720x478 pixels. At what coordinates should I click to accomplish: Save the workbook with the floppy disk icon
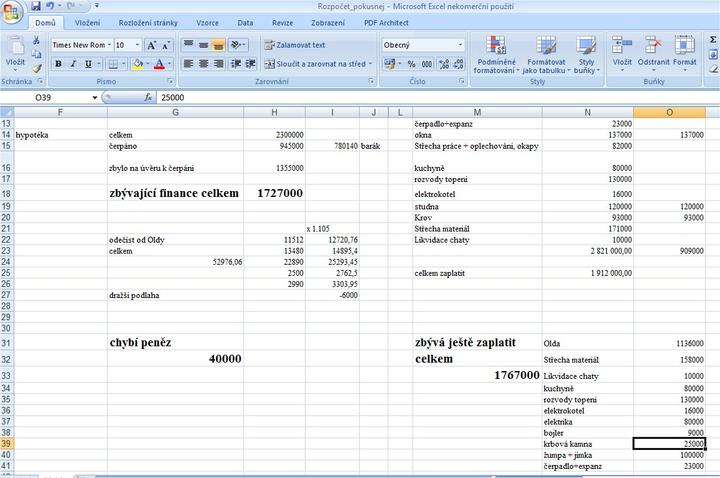(x=36, y=6)
